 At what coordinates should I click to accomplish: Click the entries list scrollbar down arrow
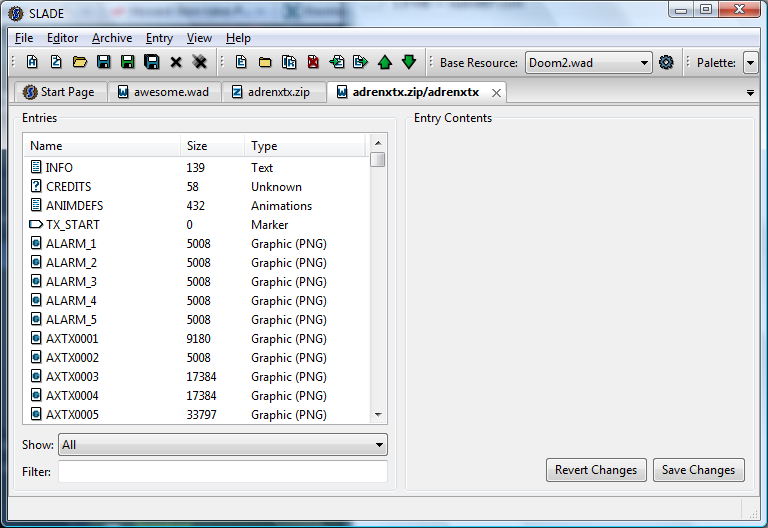[378, 415]
